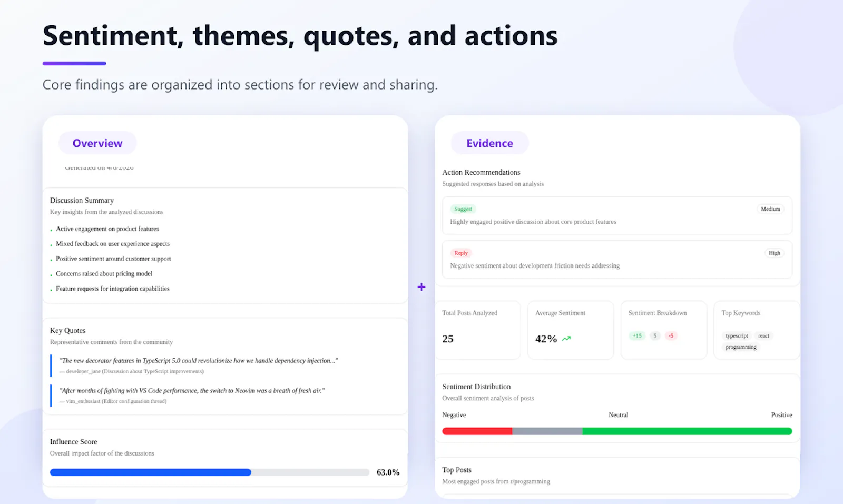Click the 'Negative' label above sentiment bar

pos(454,415)
